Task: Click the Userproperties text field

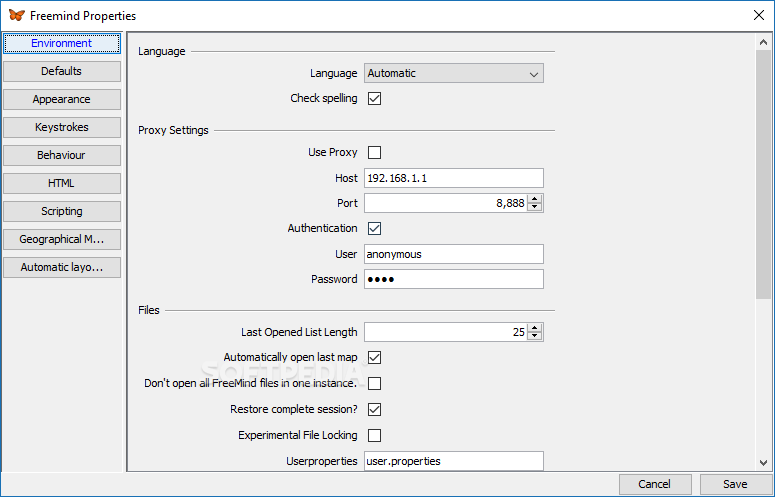Action: tap(454, 461)
